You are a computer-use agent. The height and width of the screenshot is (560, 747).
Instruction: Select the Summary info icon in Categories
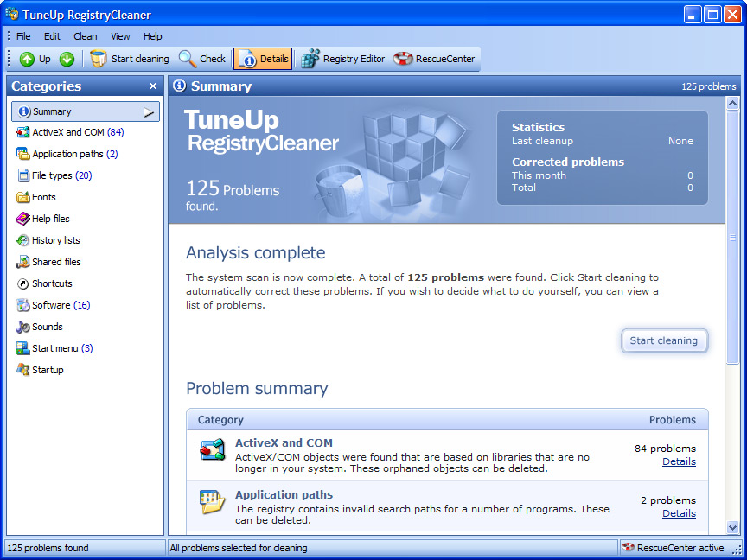click(x=24, y=111)
